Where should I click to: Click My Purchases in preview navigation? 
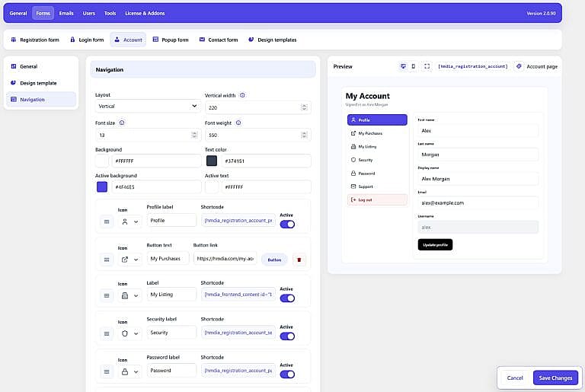coord(377,133)
